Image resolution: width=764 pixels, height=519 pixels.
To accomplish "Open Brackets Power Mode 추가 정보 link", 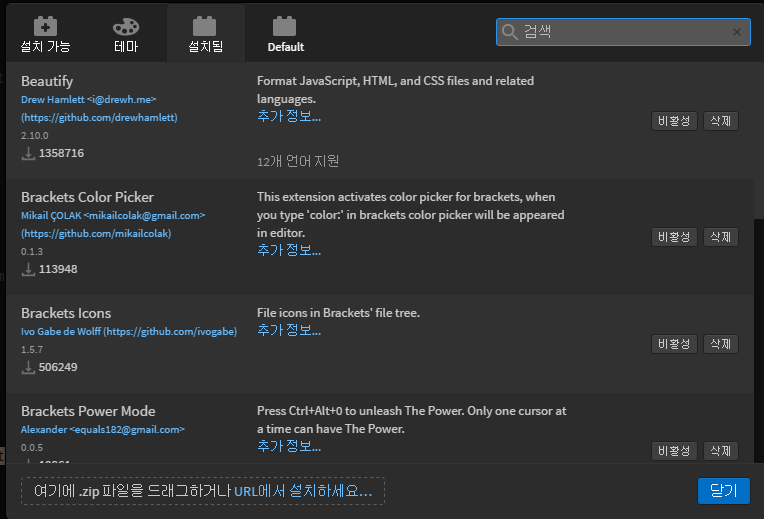I will [289, 446].
